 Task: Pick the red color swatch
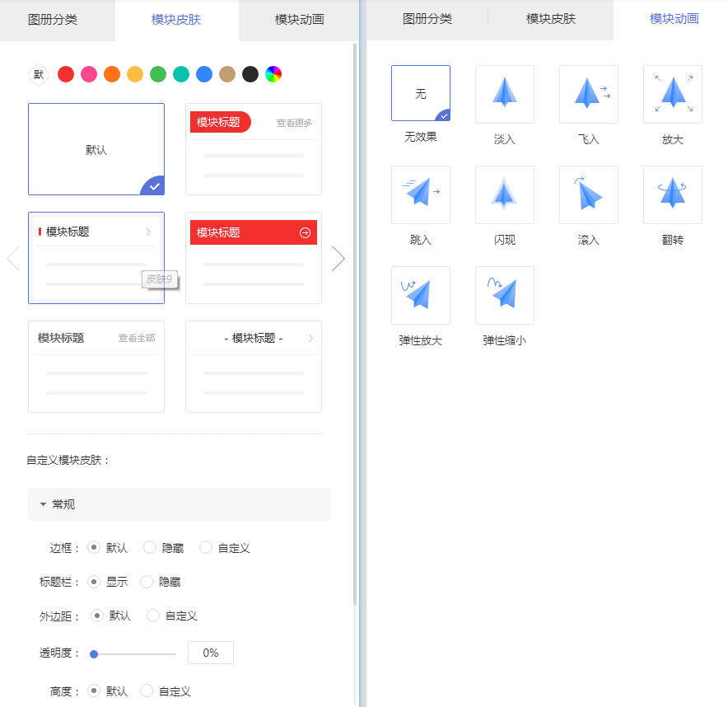pyautogui.click(x=66, y=74)
